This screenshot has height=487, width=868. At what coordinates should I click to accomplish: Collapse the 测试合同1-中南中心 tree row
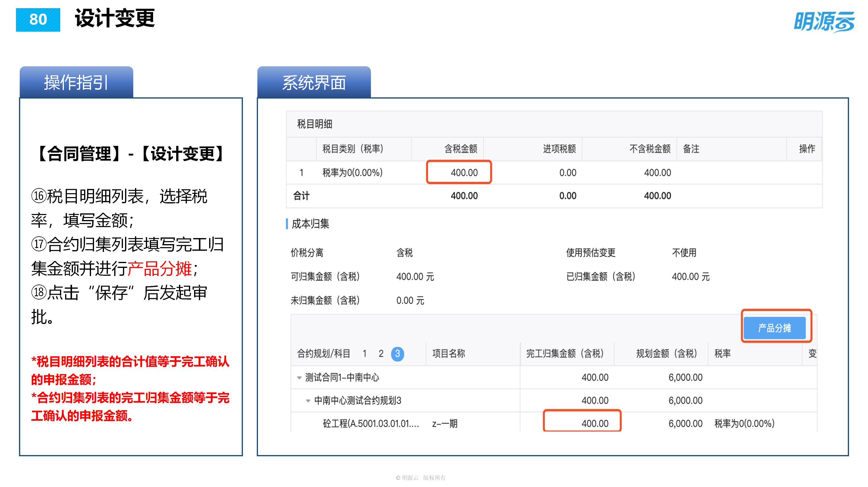click(299, 378)
